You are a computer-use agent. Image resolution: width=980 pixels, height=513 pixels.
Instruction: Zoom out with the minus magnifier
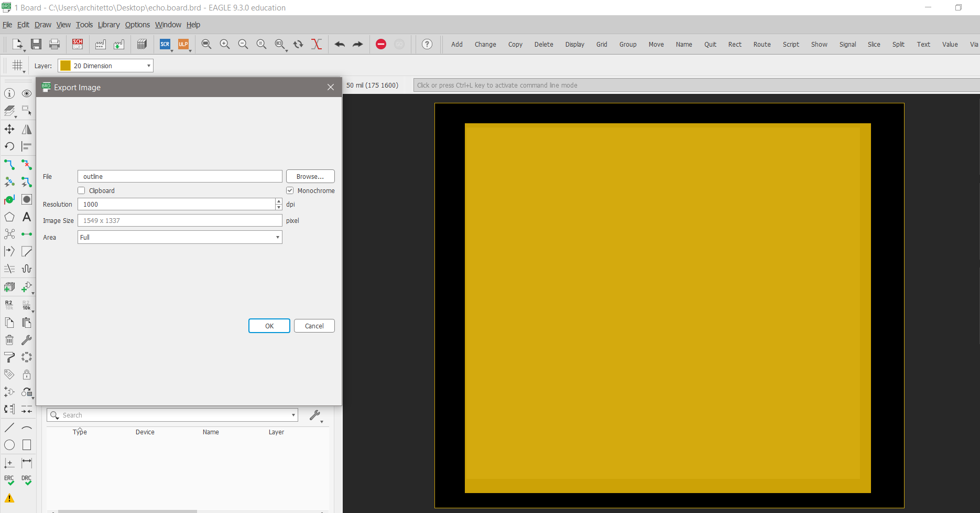[243, 44]
